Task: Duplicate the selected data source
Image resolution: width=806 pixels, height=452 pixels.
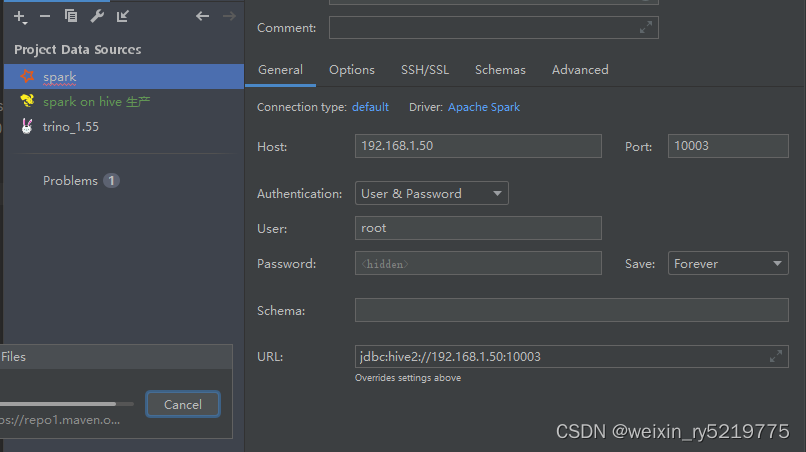Action: [71, 16]
